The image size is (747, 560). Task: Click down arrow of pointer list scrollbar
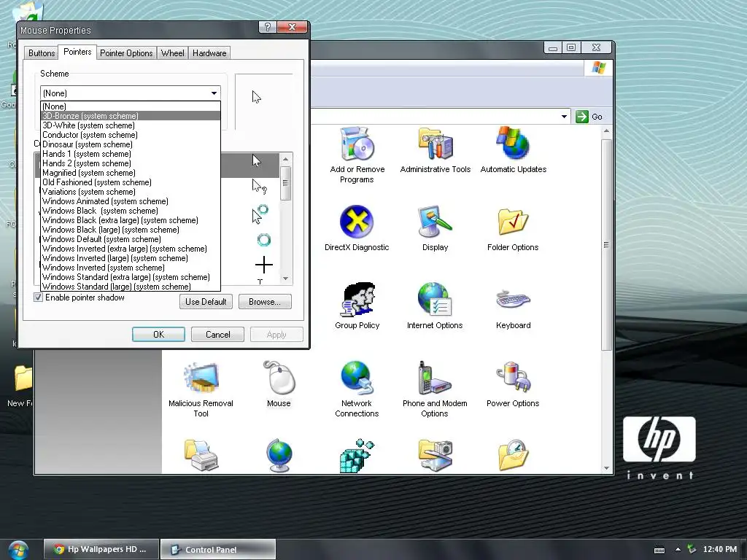coord(285,279)
